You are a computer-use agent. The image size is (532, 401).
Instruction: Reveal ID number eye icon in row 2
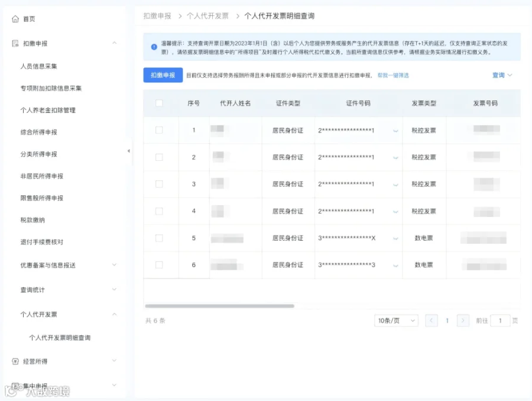pos(395,157)
